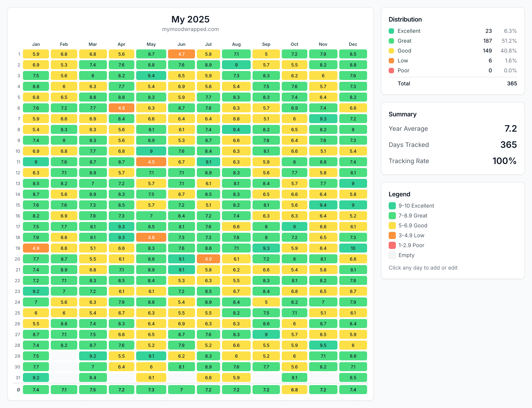This screenshot has width=532, height=408.
Task: Click the July 20 cell showing 4.9
Action: [x=208, y=259]
